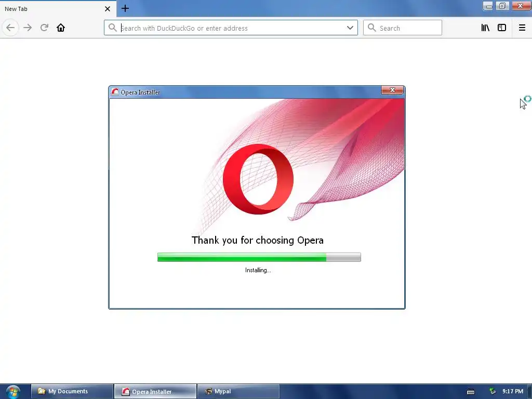Switch to Mypal taskbar button

coord(238,391)
